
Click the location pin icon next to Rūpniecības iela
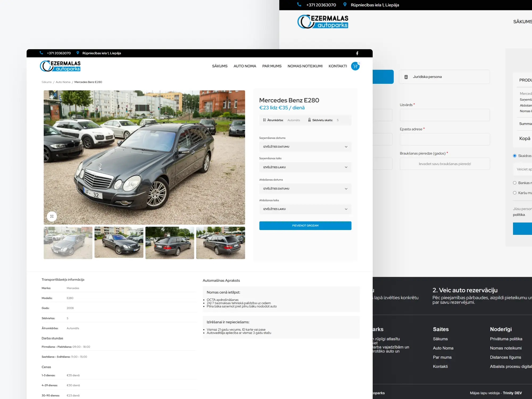point(78,53)
